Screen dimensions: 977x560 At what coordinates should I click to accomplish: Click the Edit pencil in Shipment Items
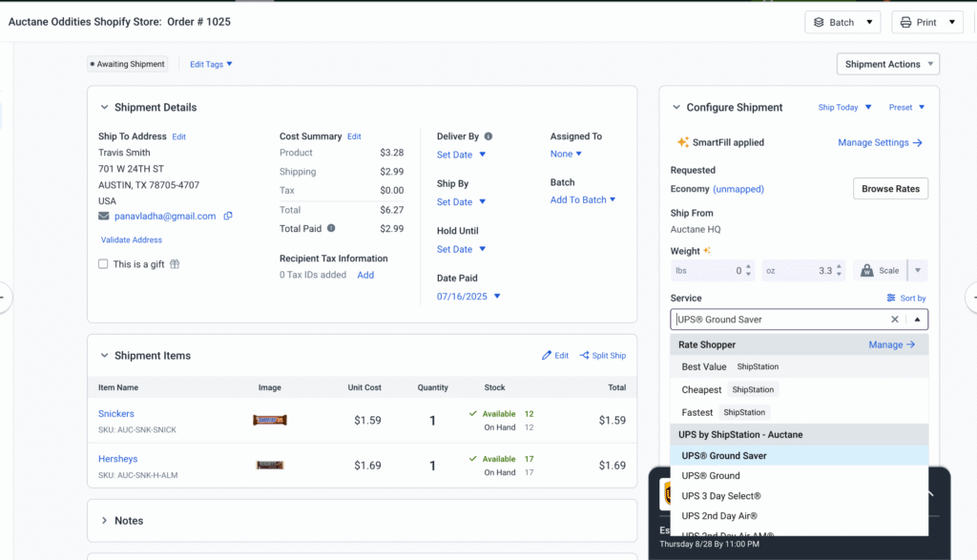click(x=547, y=356)
